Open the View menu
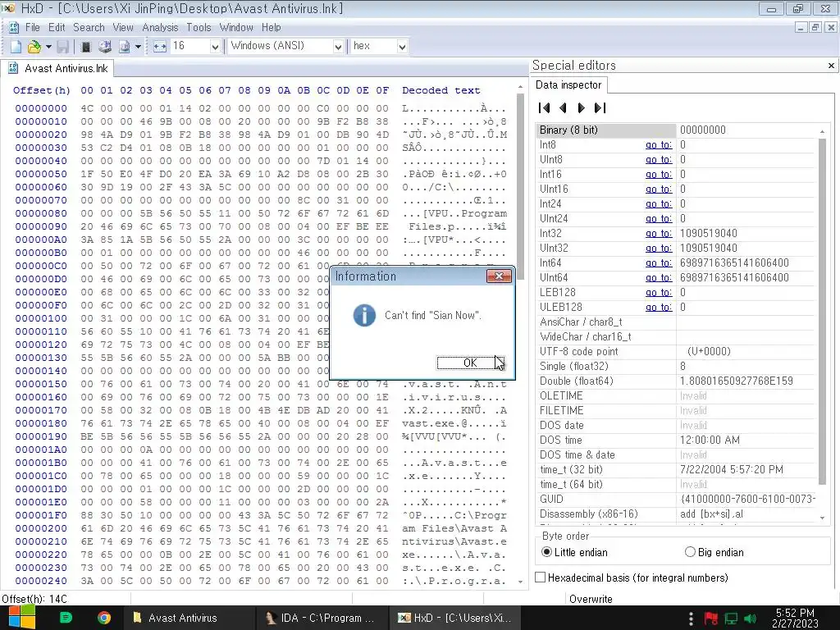Viewport: 840px width, 630px height. pos(123,27)
